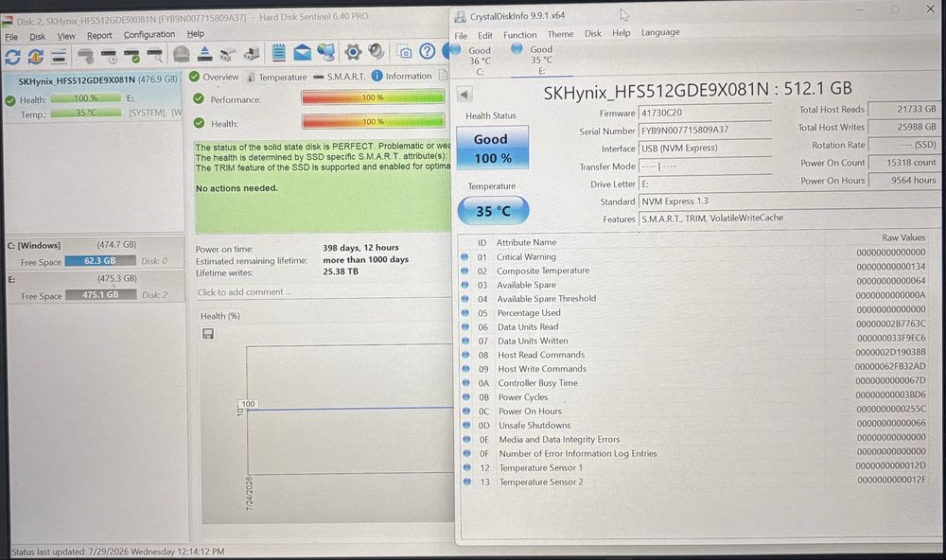The image size is (946, 560).
Task: Click the Raw Values column header
Action: (x=903, y=237)
